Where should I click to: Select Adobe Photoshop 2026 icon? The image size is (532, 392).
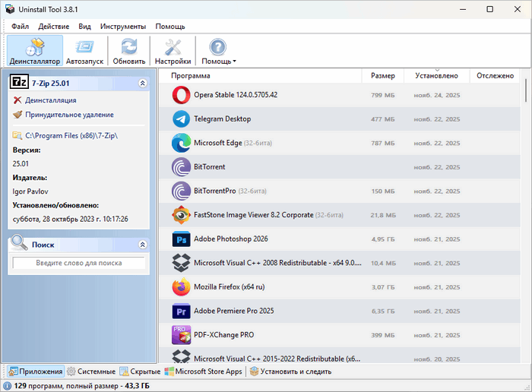pyautogui.click(x=181, y=239)
